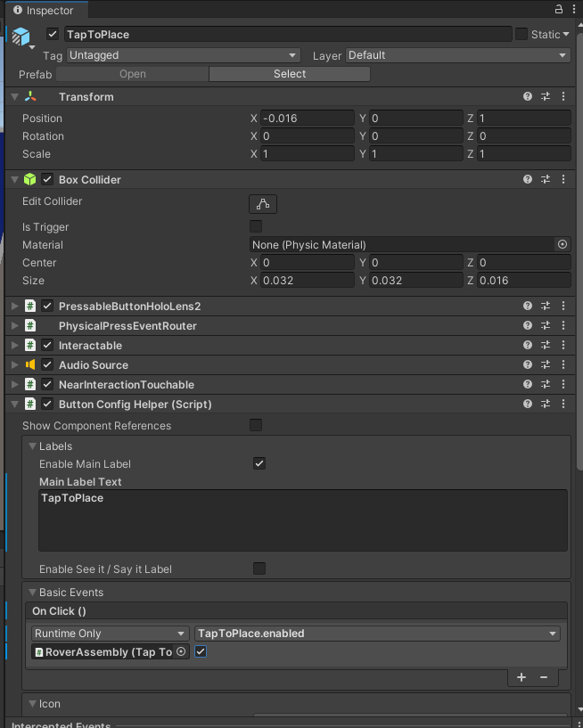Open Transform preset settings icon
Viewport: 583px width, 728px height.
[546, 96]
